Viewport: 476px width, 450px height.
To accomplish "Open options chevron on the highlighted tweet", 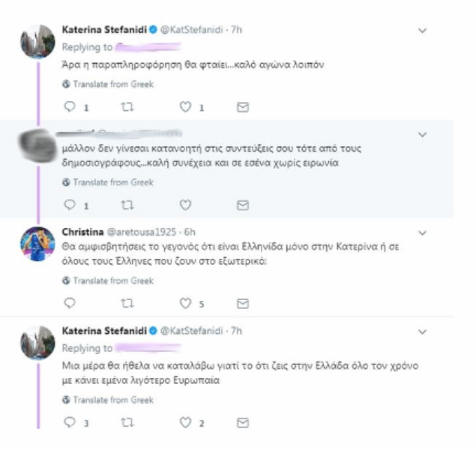I will coord(422,135).
